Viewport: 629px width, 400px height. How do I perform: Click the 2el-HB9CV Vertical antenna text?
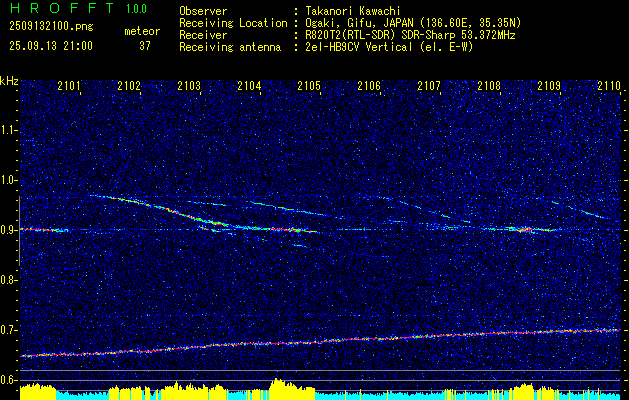(x=390, y=47)
